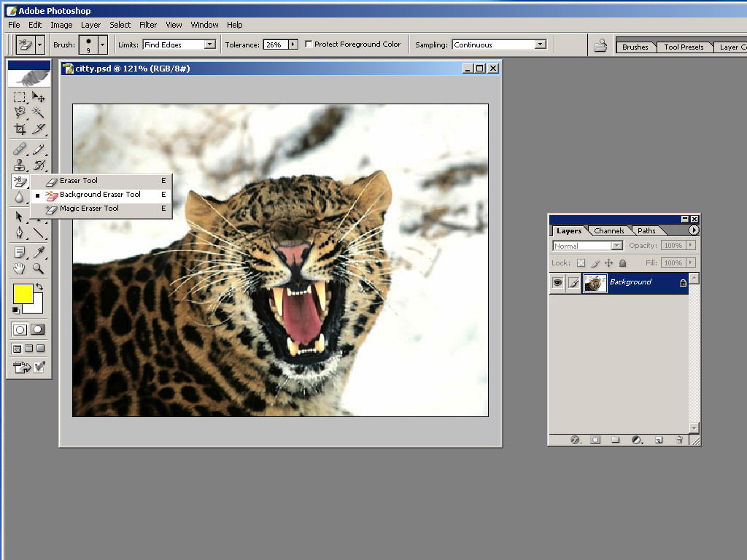Select the Crop tool in toolbox
Screen dimensions: 747x560
point(20,129)
